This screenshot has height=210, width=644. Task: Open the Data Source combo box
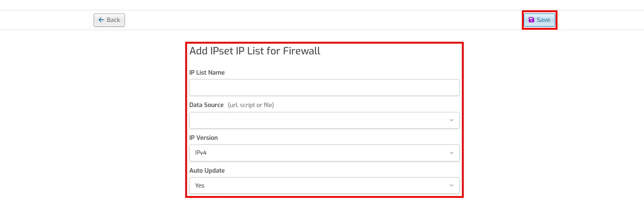coord(324,120)
